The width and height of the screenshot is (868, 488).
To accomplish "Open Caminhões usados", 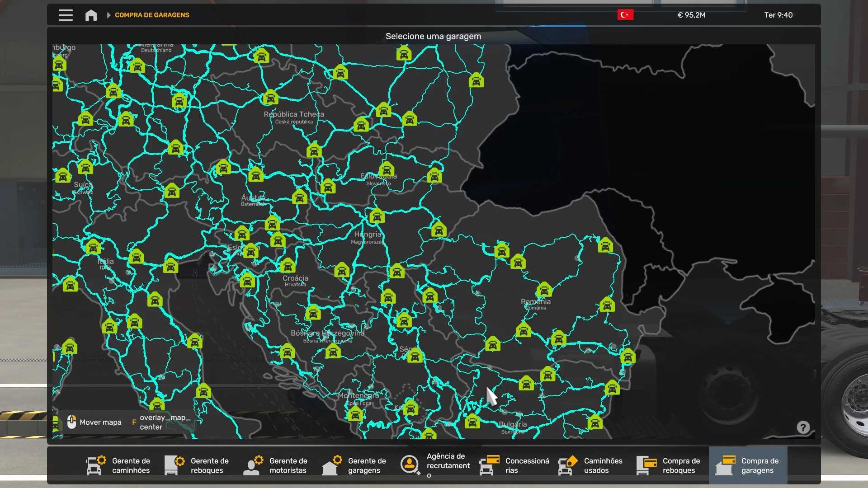I will click(591, 465).
